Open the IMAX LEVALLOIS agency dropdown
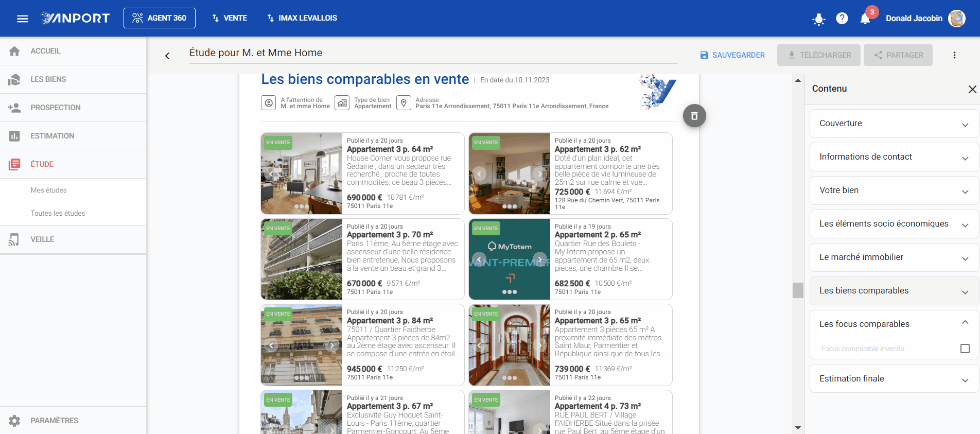 [x=302, y=18]
